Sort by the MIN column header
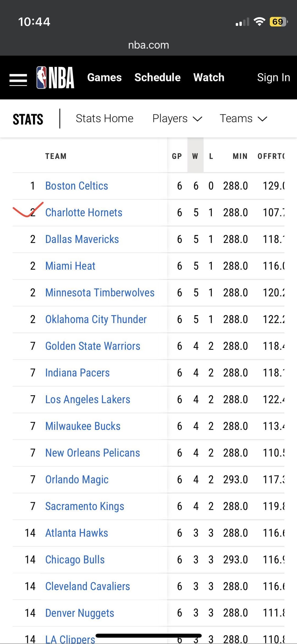This screenshot has height=644, width=297. (240, 156)
